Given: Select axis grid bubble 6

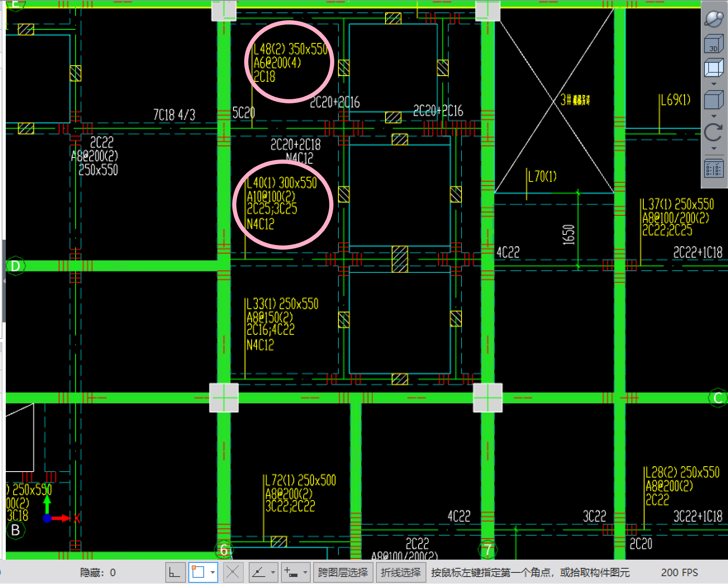Looking at the screenshot, I should tap(224, 550).
